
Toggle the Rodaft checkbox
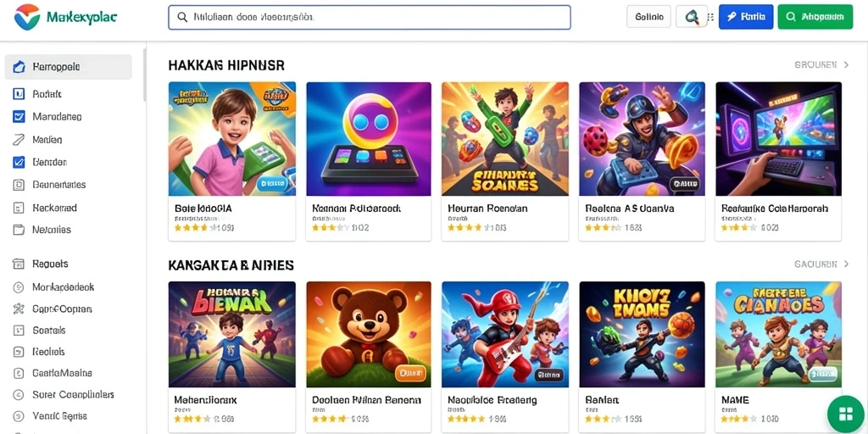(x=19, y=94)
